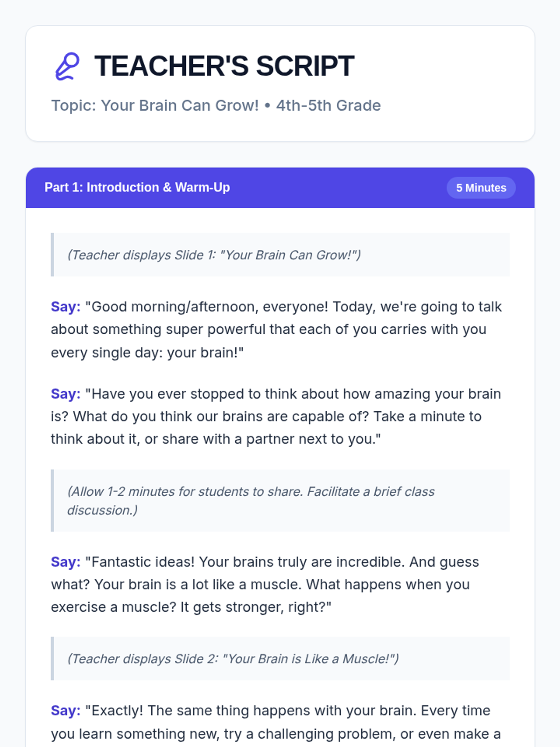Click the 5 Minutes duration badge
Image resolution: width=560 pixels, height=747 pixels.
click(481, 188)
